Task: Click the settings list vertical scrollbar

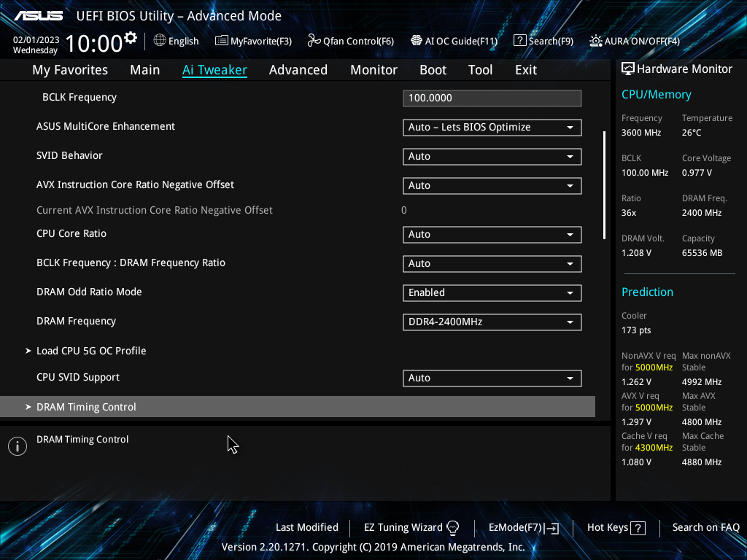Action: [x=604, y=185]
